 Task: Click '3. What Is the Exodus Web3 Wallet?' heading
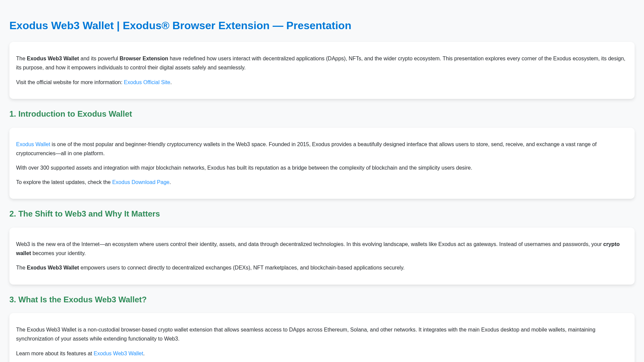[78, 300]
